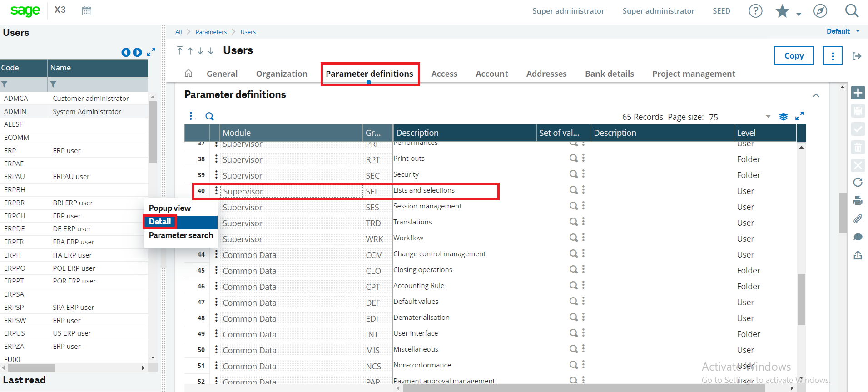The image size is (868, 392).
Task: Click the export share icon in right panel
Action: tap(858, 255)
